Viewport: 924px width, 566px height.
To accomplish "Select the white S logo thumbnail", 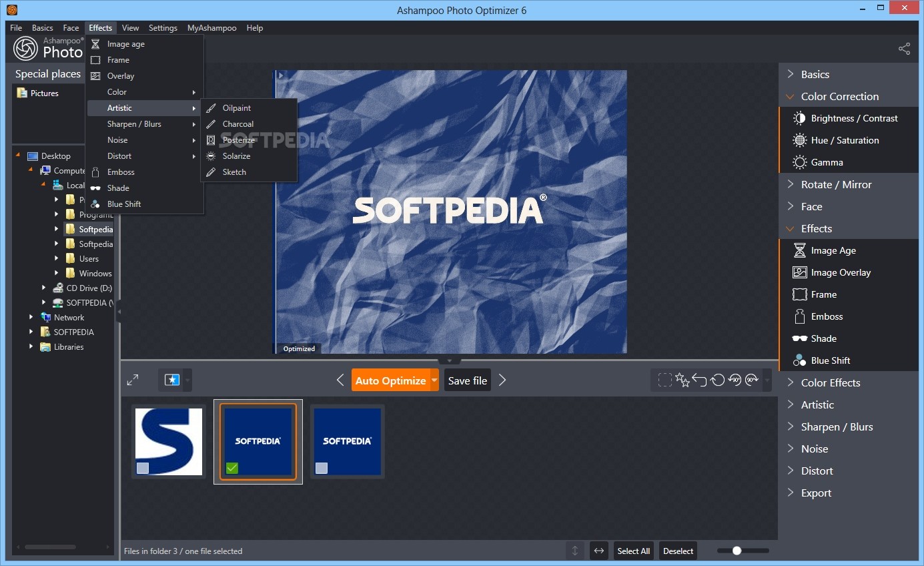I will click(168, 441).
